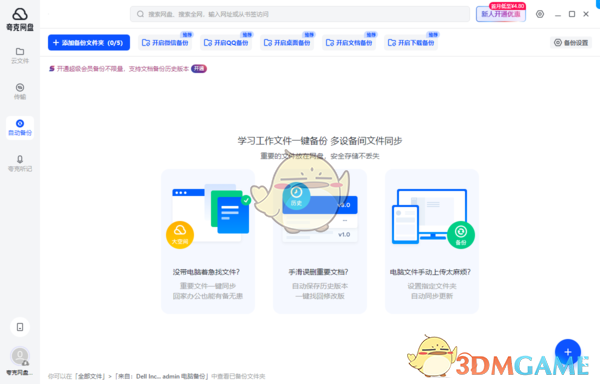
Task: Open the 云文件 cloud files section
Action: pos(20,55)
